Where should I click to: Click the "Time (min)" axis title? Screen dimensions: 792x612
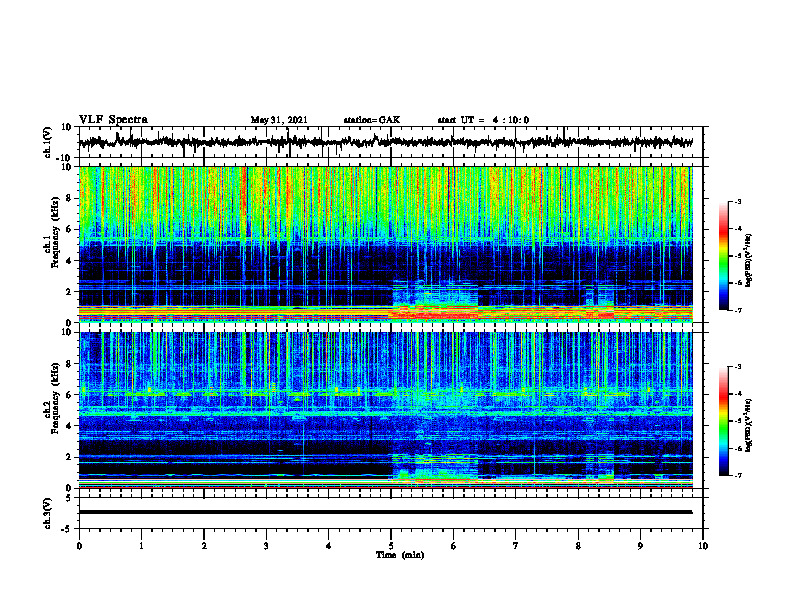tap(400, 555)
